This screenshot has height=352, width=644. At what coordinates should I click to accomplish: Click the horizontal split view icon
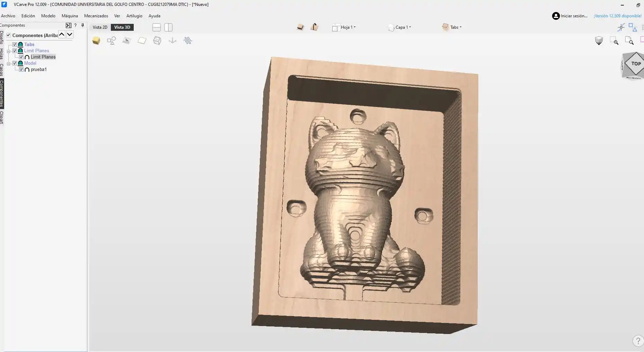(x=157, y=27)
